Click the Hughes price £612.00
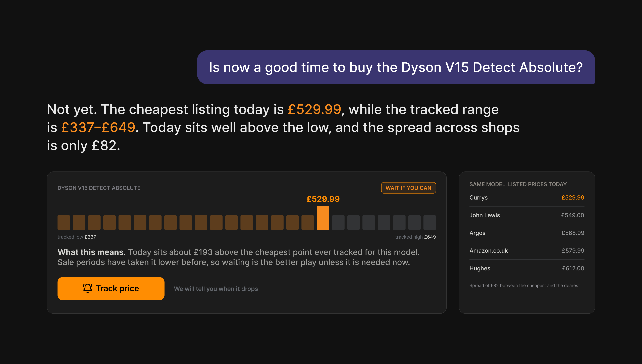The width and height of the screenshot is (642, 364). point(573,268)
